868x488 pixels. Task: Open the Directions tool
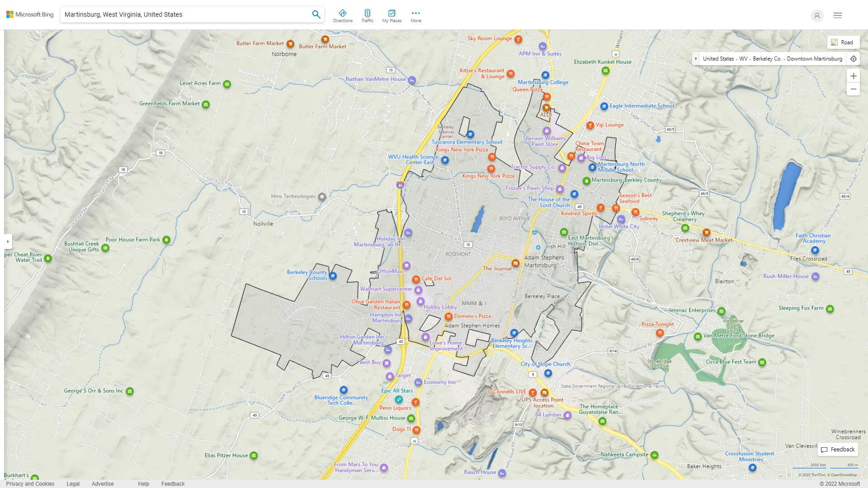pos(343,16)
